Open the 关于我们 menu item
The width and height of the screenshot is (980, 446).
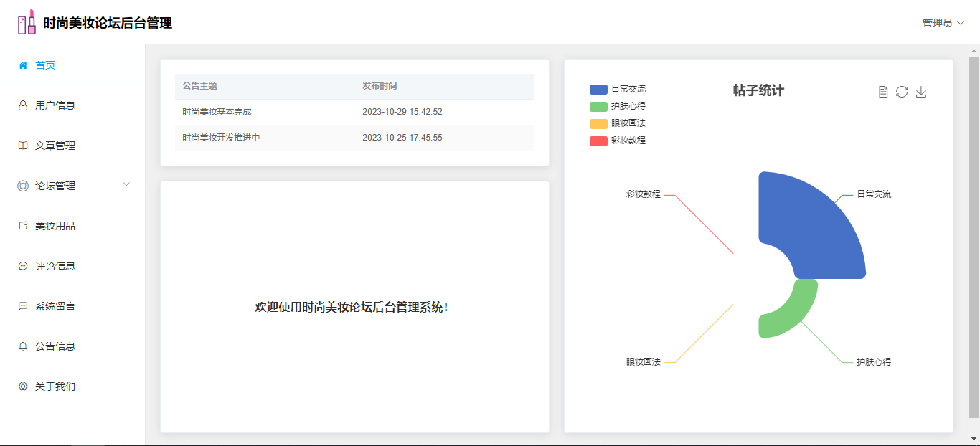click(x=72, y=386)
